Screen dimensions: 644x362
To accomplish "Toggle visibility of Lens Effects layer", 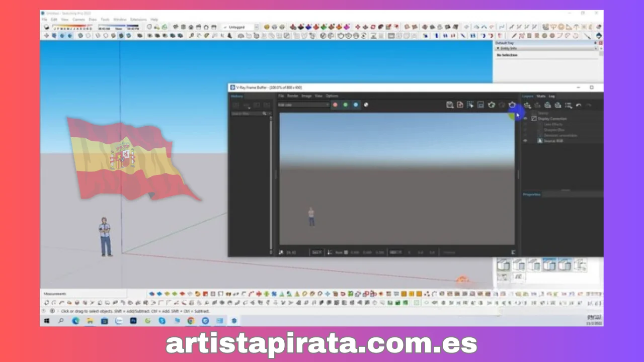I will click(525, 124).
